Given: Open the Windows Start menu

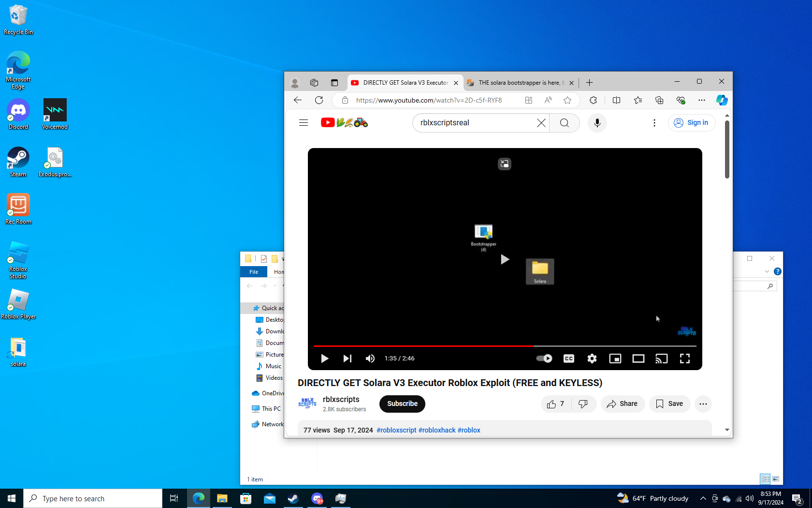Looking at the screenshot, I should [12, 498].
